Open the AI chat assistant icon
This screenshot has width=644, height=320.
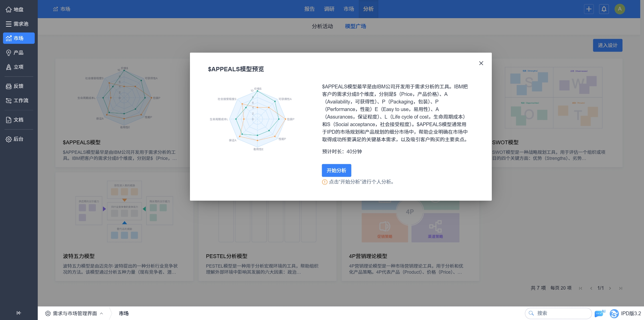pos(599,313)
